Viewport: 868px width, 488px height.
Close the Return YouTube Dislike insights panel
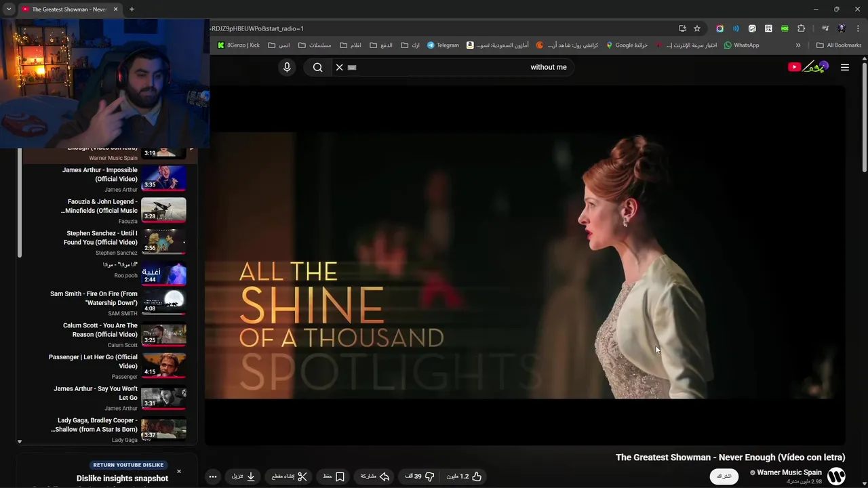pyautogui.click(x=179, y=471)
